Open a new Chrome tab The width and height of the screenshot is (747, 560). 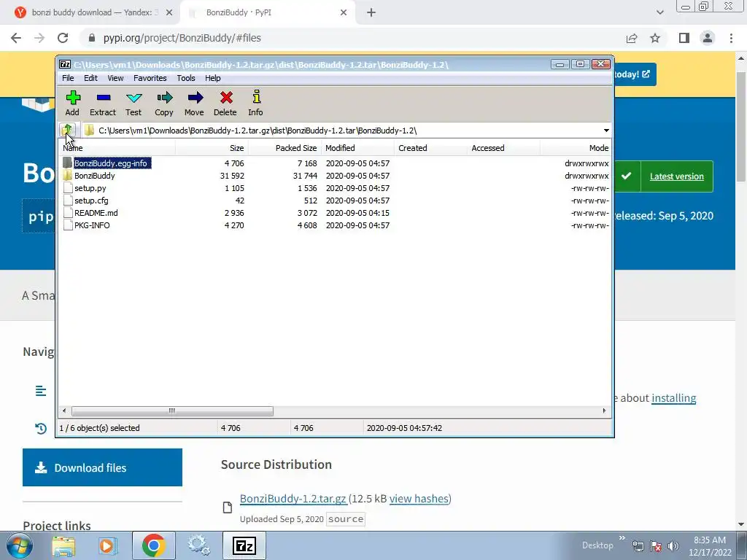tap(371, 12)
